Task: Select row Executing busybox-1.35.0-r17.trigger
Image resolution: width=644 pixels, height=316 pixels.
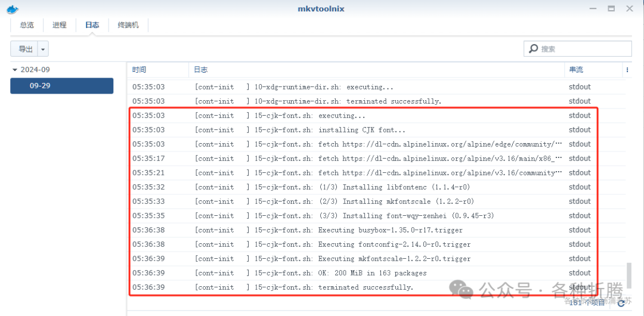Action: point(376,230)
